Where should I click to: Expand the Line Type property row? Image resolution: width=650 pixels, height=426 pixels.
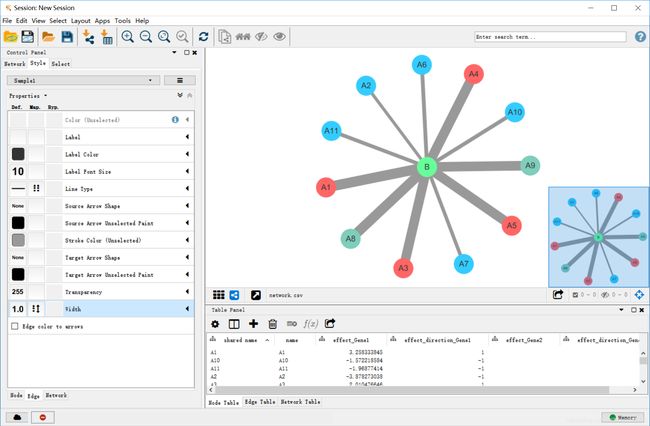coord(187,189)
